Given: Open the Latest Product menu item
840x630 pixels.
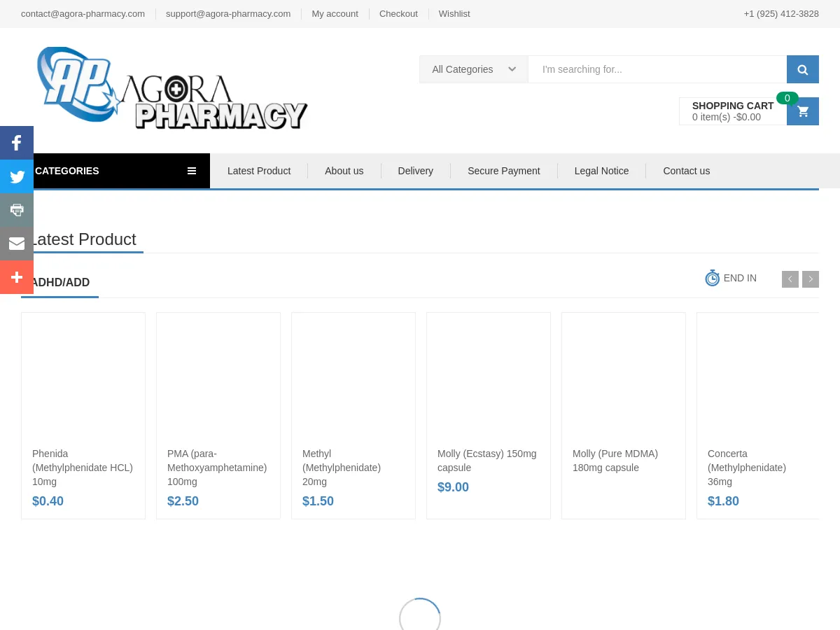Looking at the screenshot, I should click(x=258, y=171).
